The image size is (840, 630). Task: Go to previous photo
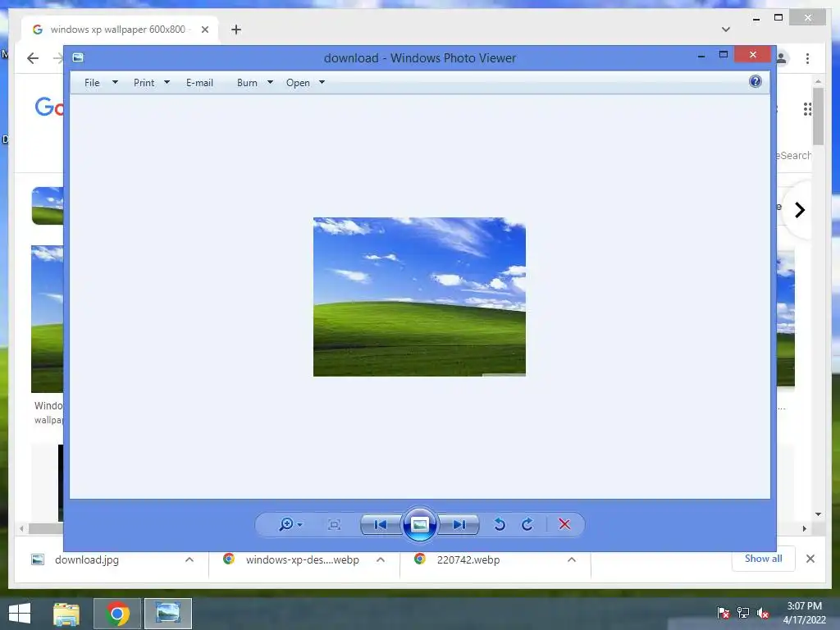(x=381, y=524)
